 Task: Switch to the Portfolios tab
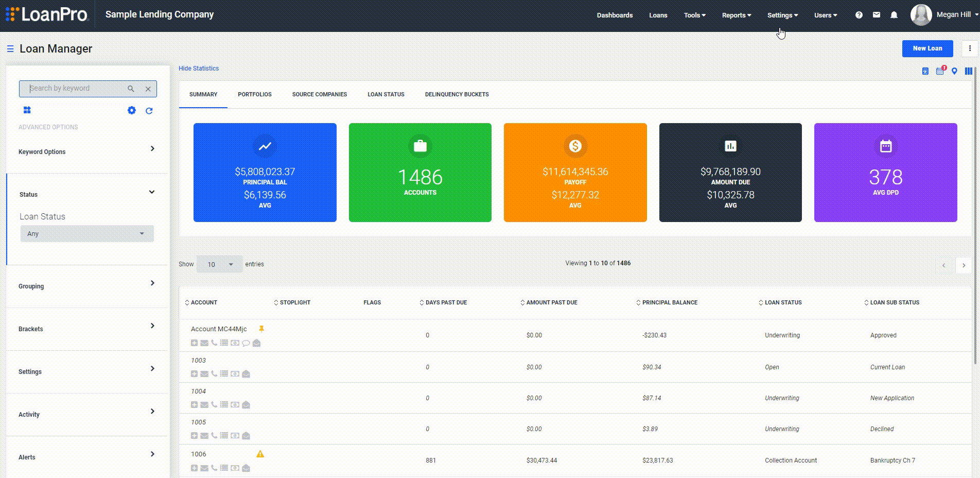(x=255, y=94)
